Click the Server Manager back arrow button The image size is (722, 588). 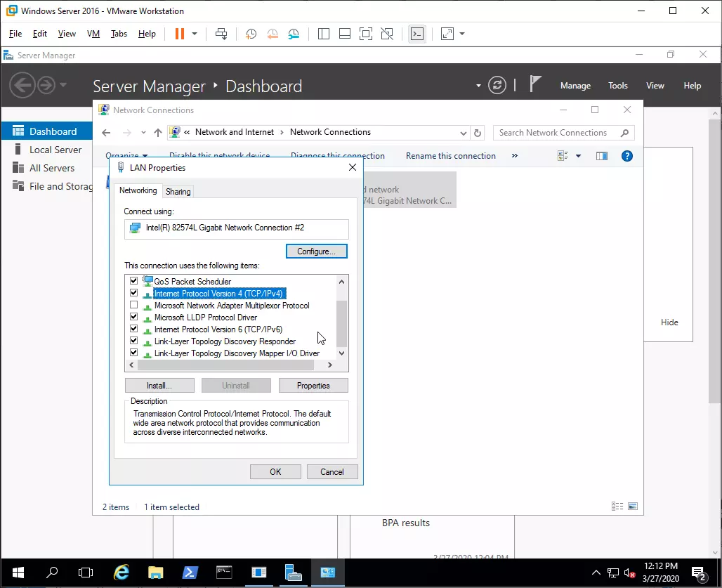click(22, 85)
